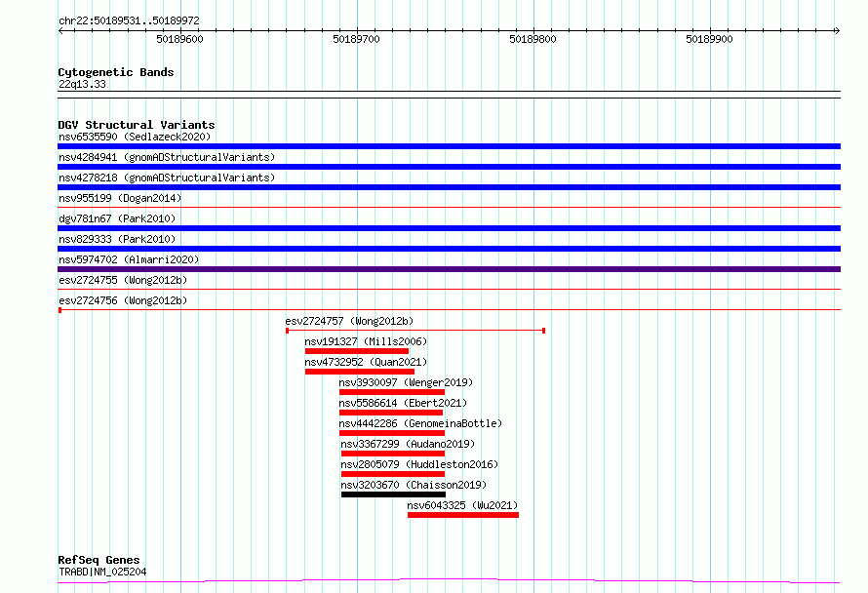This screenshot has height=593, width=868.
Task: Select the nsv3930097 red variant bar
Action: (x=392, y=392)
